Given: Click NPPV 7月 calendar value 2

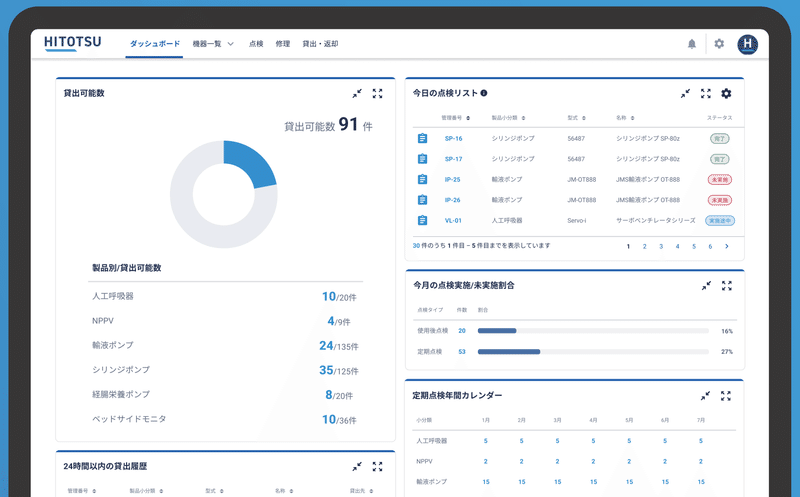Looking at the screenshot, I should tap(701, 461).
